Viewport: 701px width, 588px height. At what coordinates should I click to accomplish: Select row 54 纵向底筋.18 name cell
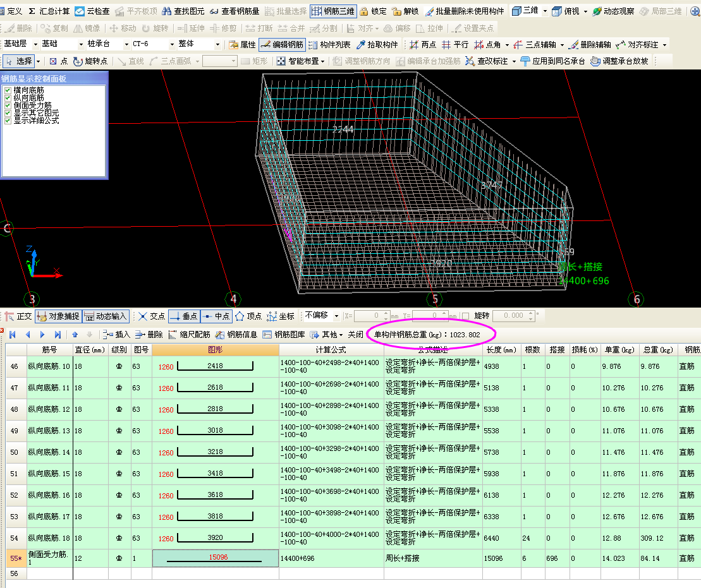[x=50, y=538]
